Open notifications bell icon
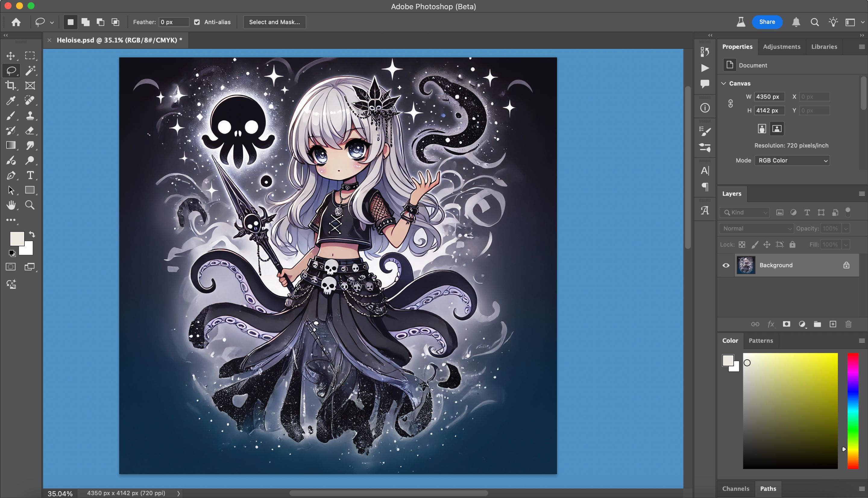Screen dimensions: 868x498 tap(796, 22)
